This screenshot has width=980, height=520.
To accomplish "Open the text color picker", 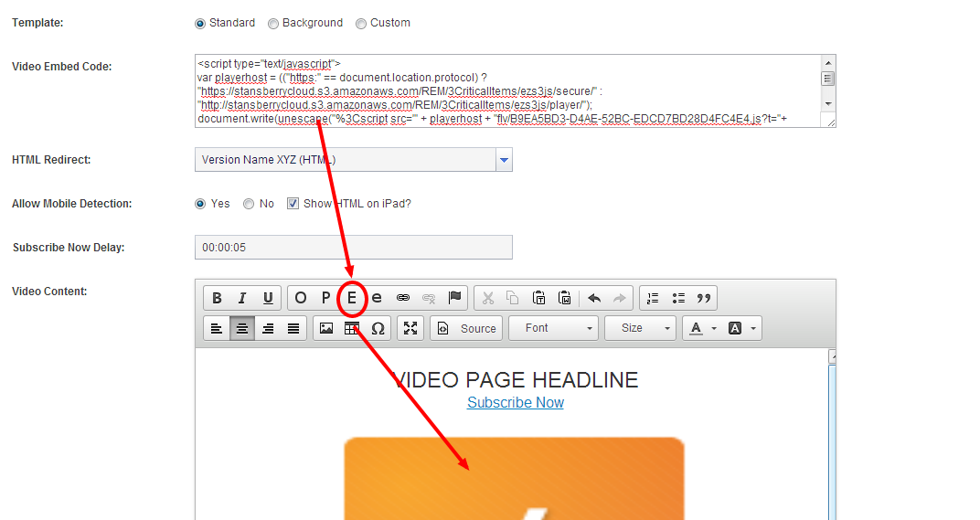I will (x=701, y=328).
